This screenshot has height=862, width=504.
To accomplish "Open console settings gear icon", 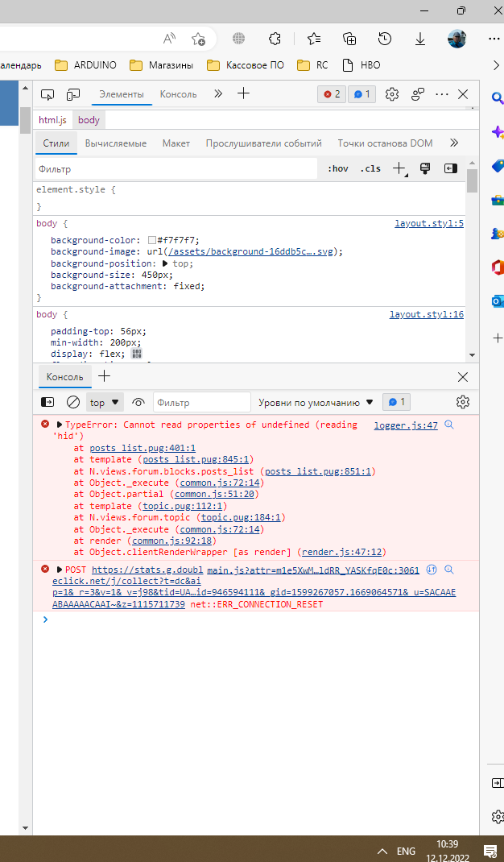I will tap(462, 402).
